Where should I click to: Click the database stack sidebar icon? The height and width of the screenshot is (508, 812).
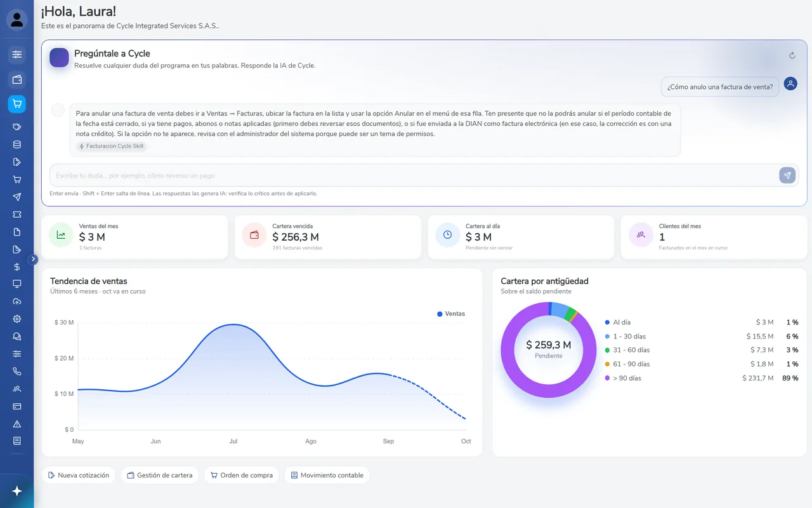coord(17,145)
